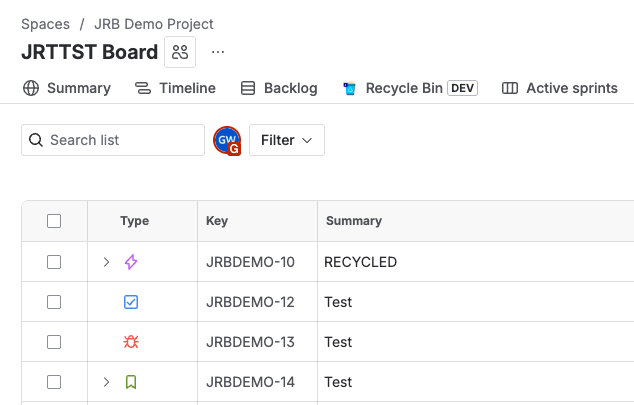This screenshot has width=634, height=405.
Task: Click the GW user avatar filter
Action: click(x=227, y=141)
